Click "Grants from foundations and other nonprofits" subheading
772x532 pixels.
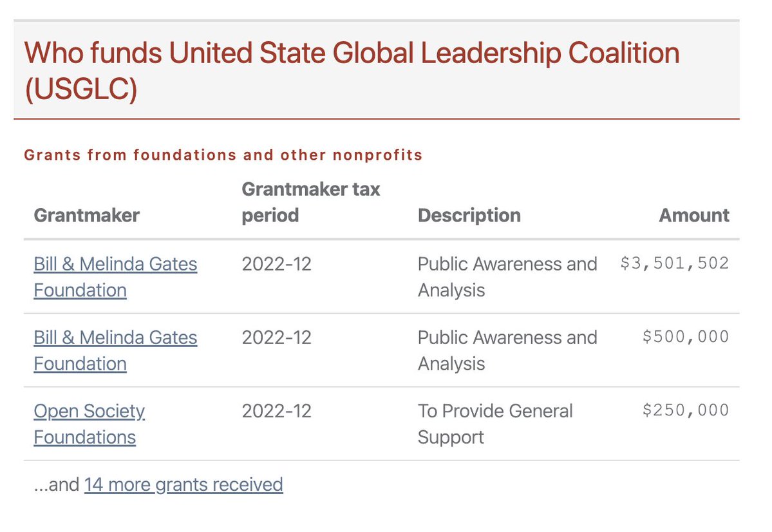tap(223, 155)
